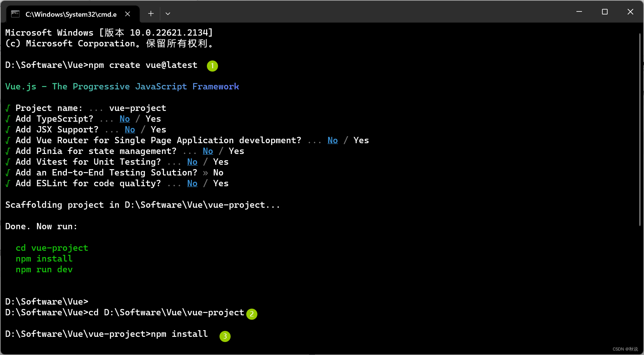Close the cmd.exe terminal tab

pyautogui.click(x=127, y=14)
